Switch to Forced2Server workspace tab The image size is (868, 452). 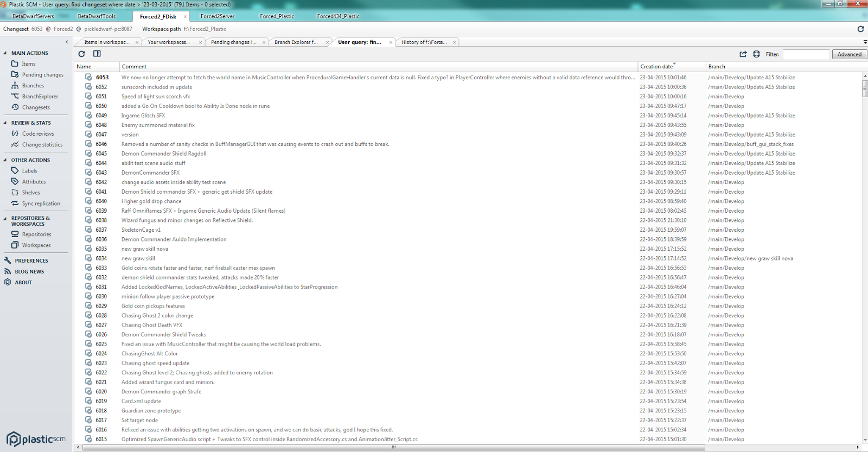[218, 16]
